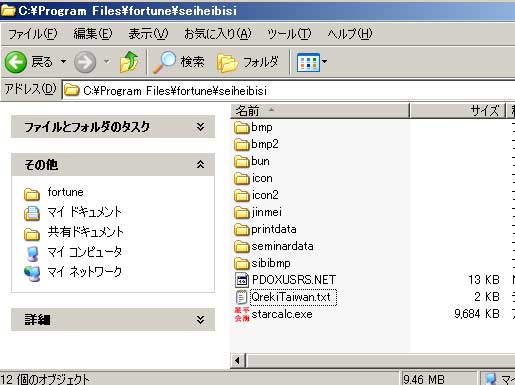Viewport: 515px width, 385px height.
Task: Click the Views grid icon
Action: [x=308, y=62]
